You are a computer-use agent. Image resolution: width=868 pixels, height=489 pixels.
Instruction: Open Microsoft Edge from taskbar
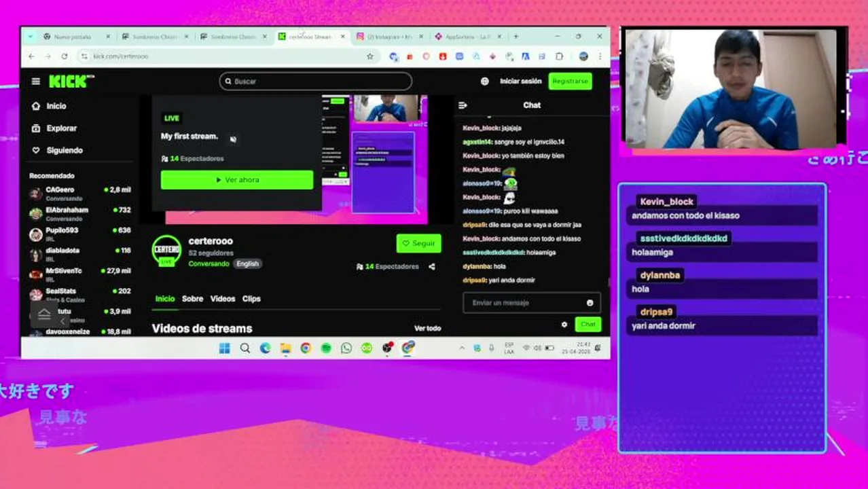coord(265,348)
